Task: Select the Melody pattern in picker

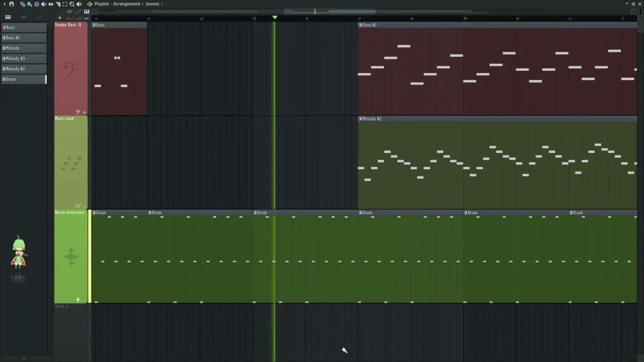Action: [24, 48]
